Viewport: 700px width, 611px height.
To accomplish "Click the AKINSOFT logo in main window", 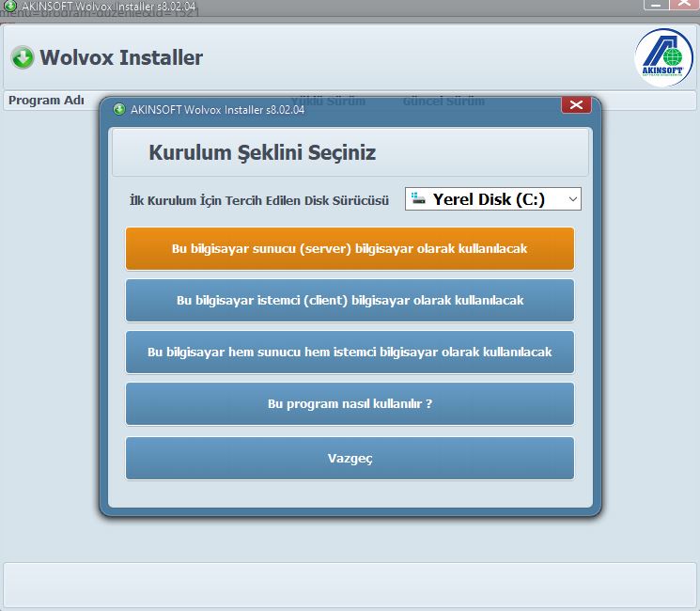I will 663,57.
